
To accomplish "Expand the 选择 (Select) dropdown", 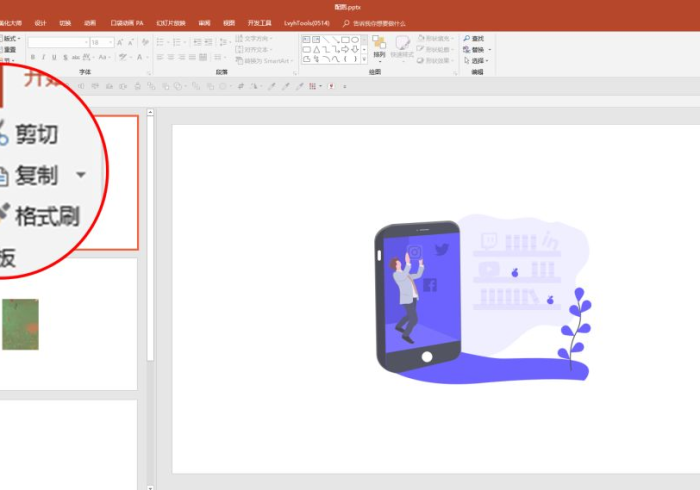I will pyautogui.click(x=488, y=60).
